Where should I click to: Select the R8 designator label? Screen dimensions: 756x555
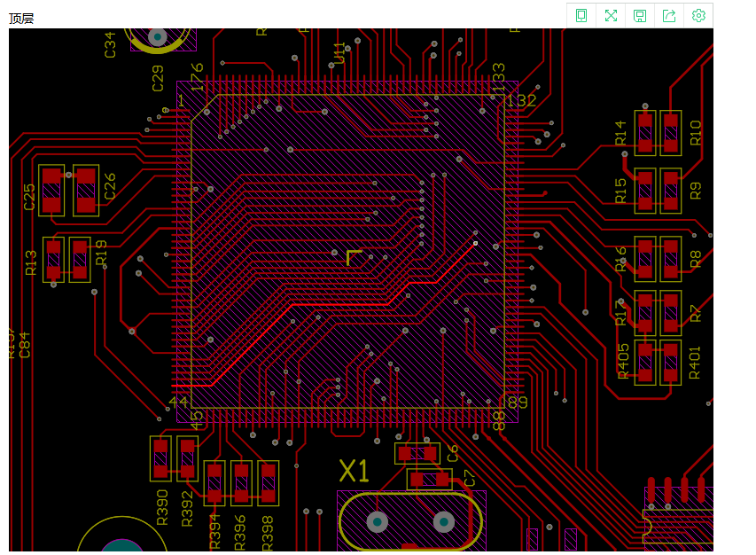click(695, 259)
